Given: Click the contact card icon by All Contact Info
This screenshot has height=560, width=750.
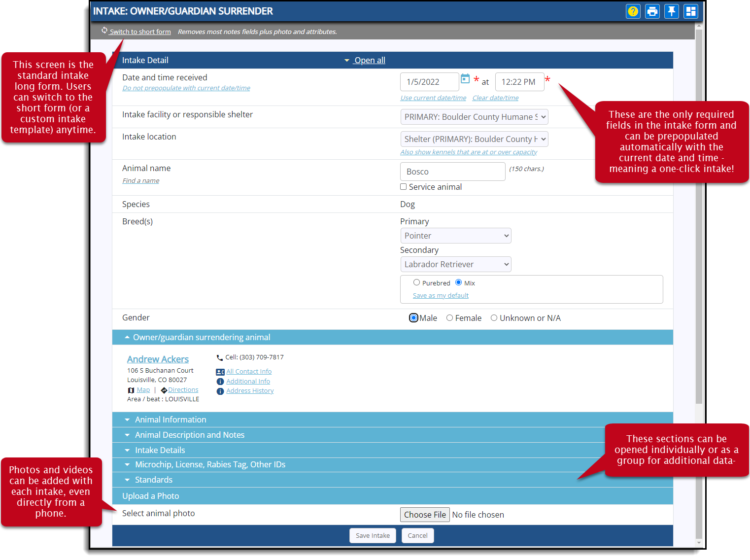Looking at the screenshot, I should point(220,372).
